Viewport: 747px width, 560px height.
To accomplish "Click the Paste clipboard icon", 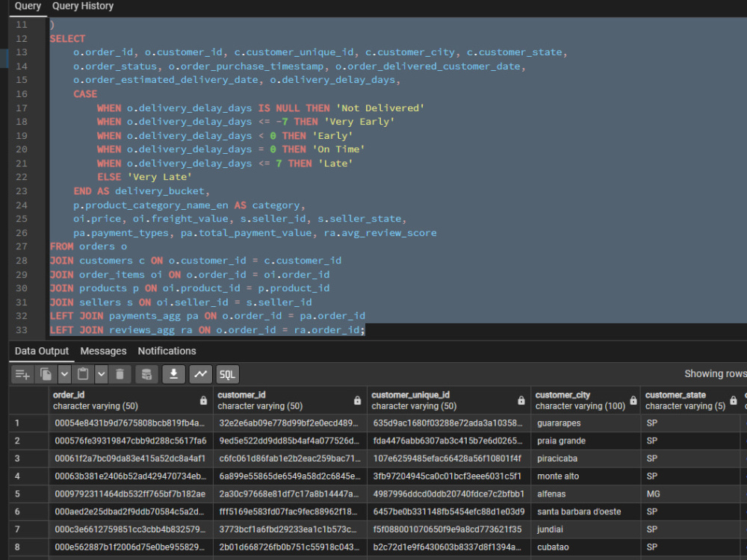I will [83, 375].
